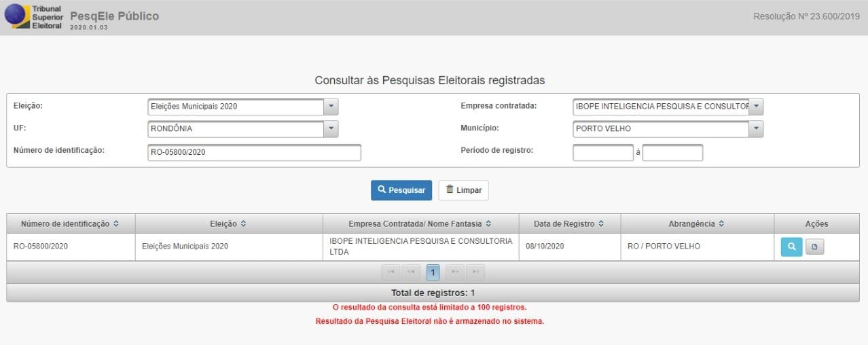Open the Empresa contratada dropdown
The width and height of the screenshot is (868, 345).
pyautogui.click(x=757, y=107)
